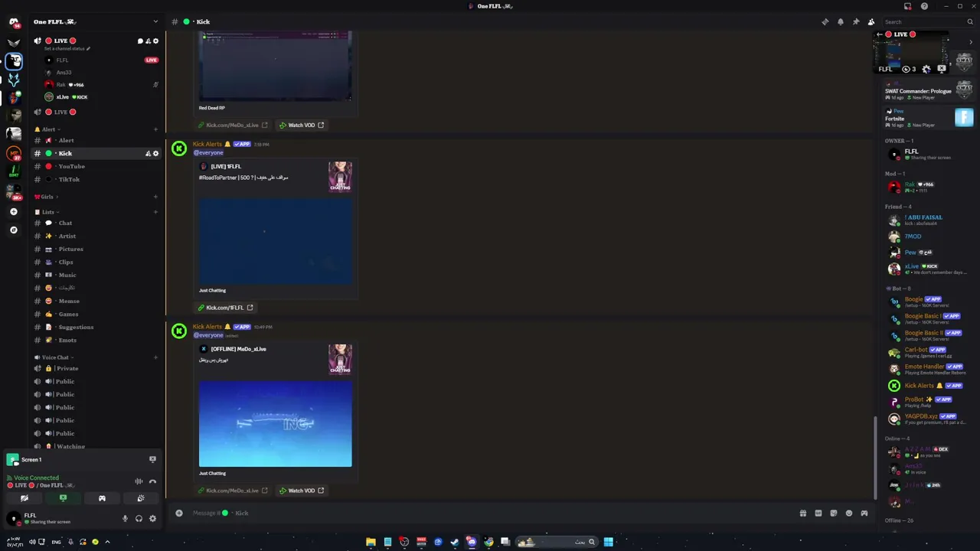This screenshot has height=551, width=980.
Task: Toggle camera in voice panel
Action: tap(24, 498)
